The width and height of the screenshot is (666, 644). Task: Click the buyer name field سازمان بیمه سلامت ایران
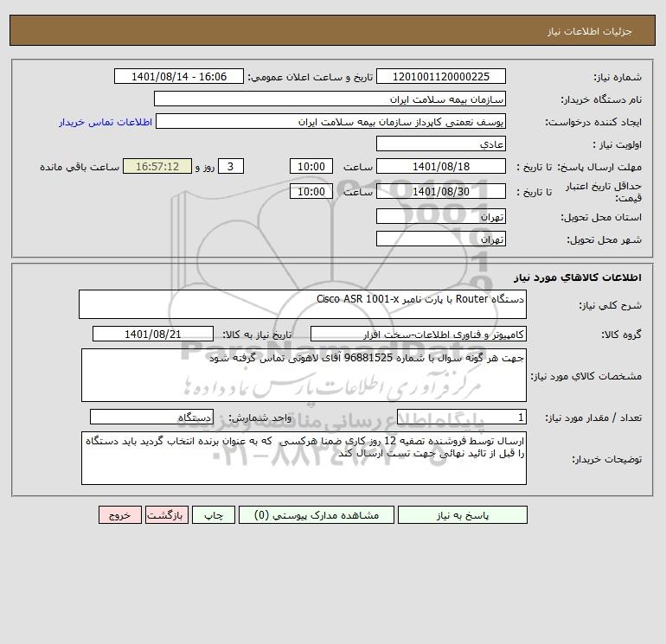pos(330,99)
